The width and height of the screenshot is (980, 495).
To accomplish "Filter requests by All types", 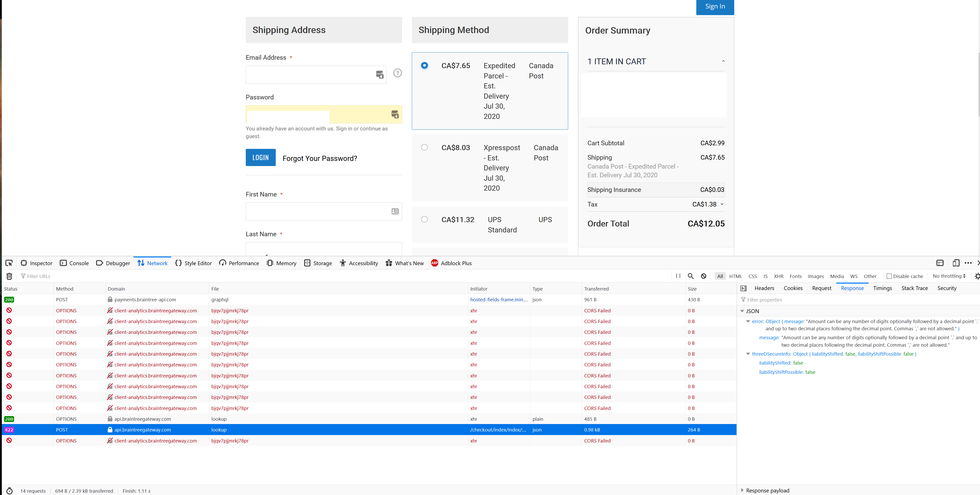I will point(720,276).
